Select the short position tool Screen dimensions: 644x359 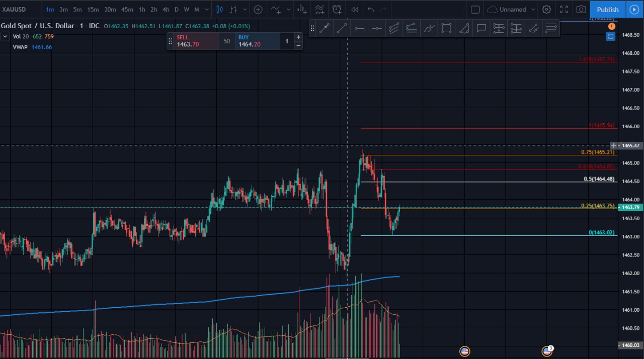(516, 29)
